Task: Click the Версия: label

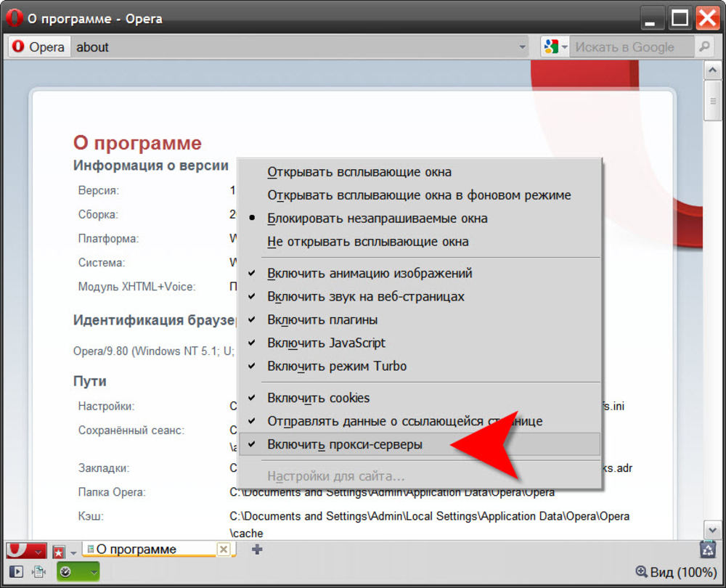Action: (99, 190)
